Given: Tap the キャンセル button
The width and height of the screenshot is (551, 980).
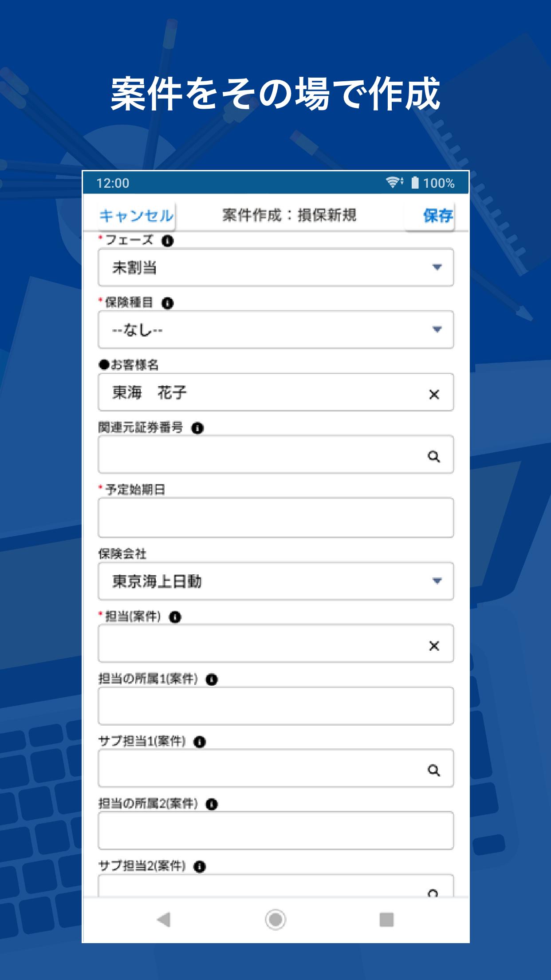Looking at the screenshot, I should click(137, 216).
